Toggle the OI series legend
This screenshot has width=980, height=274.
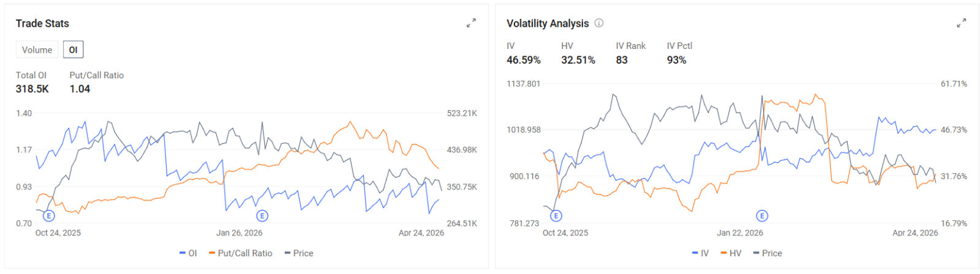[188, 253]
